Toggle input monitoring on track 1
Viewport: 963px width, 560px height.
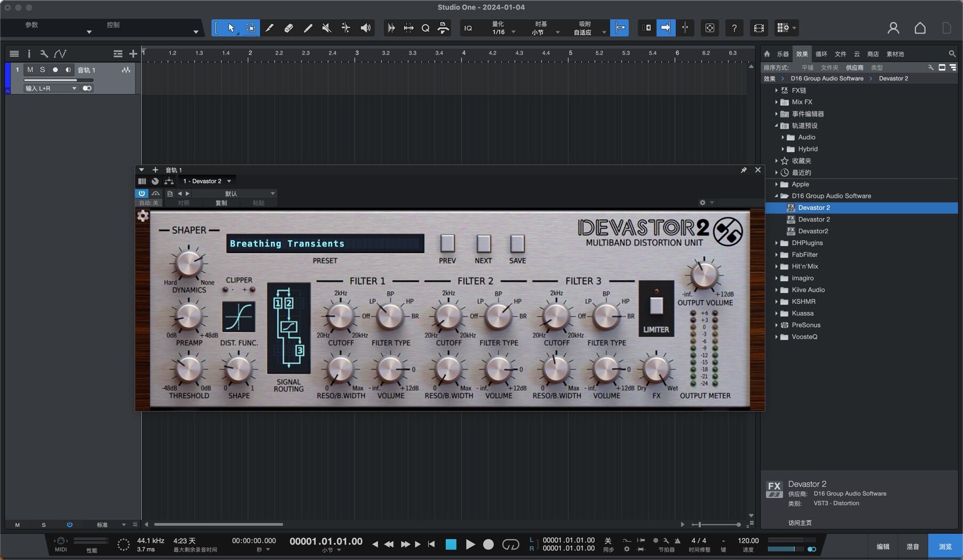click(x=68, y=69)
